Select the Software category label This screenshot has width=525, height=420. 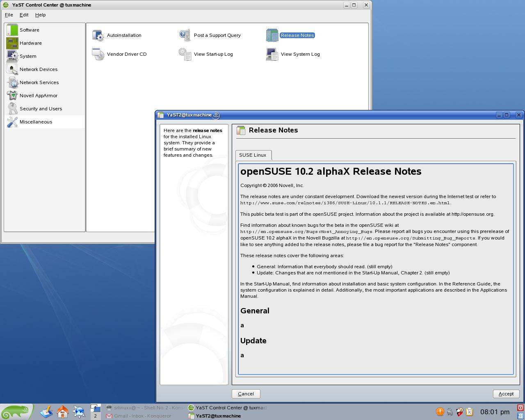[30, 30]
